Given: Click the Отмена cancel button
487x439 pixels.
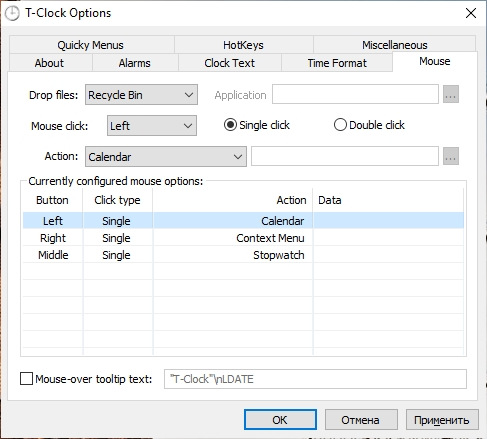Looking at the screenshot, I should [361, 420].
